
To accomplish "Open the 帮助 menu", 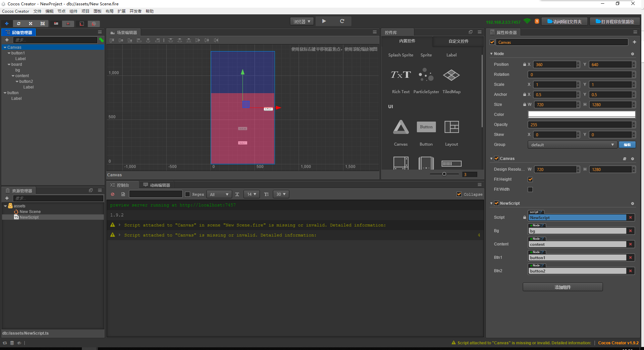I will point(150,11).
